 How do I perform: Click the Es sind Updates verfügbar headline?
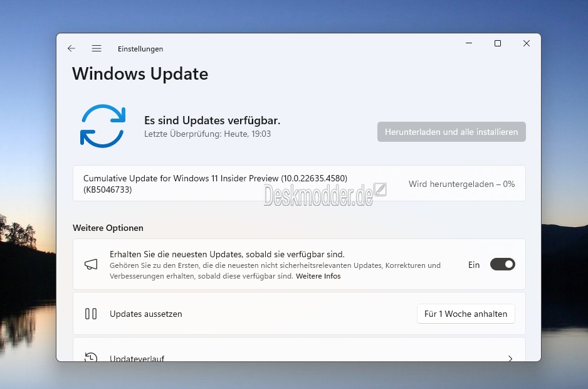click(213, 120)
